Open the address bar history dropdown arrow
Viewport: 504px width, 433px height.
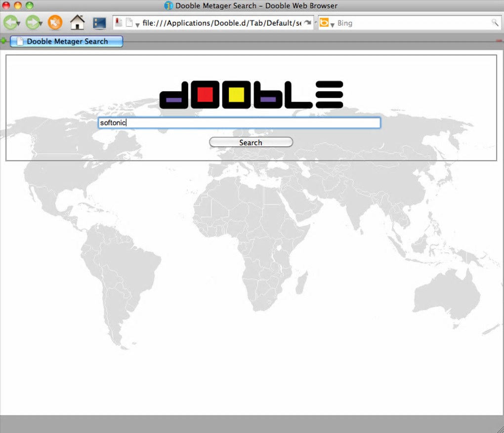coord(137,25)
